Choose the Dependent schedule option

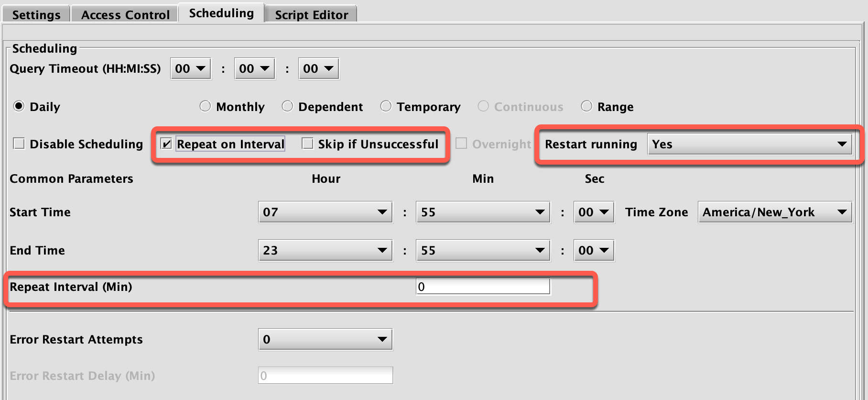click(x=287, y=106)
